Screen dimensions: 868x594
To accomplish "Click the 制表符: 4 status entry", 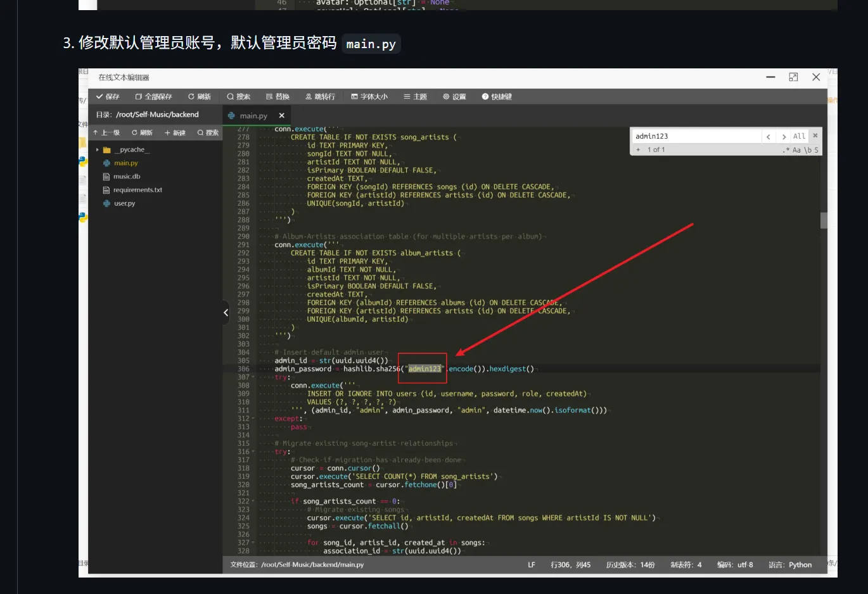I will click(686, 565).
